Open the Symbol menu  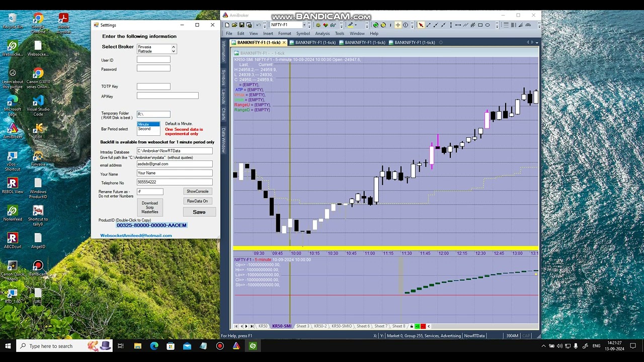click(303, 34)
